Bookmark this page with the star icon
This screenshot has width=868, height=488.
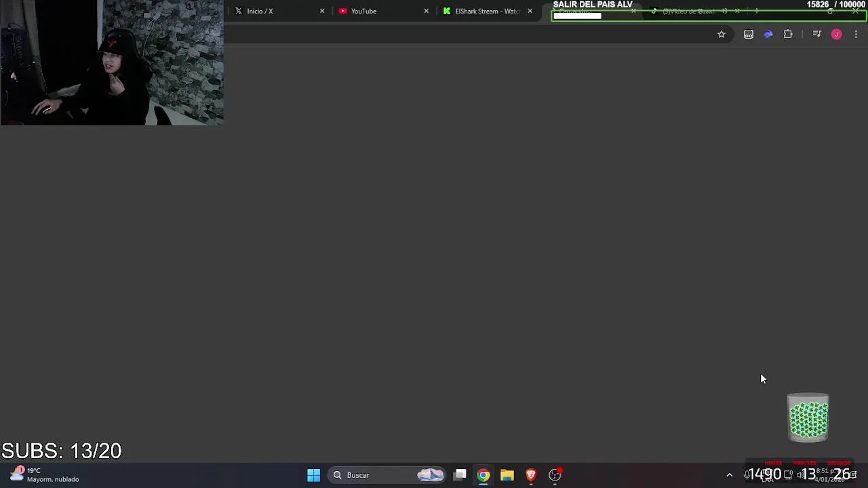(722, 35)
